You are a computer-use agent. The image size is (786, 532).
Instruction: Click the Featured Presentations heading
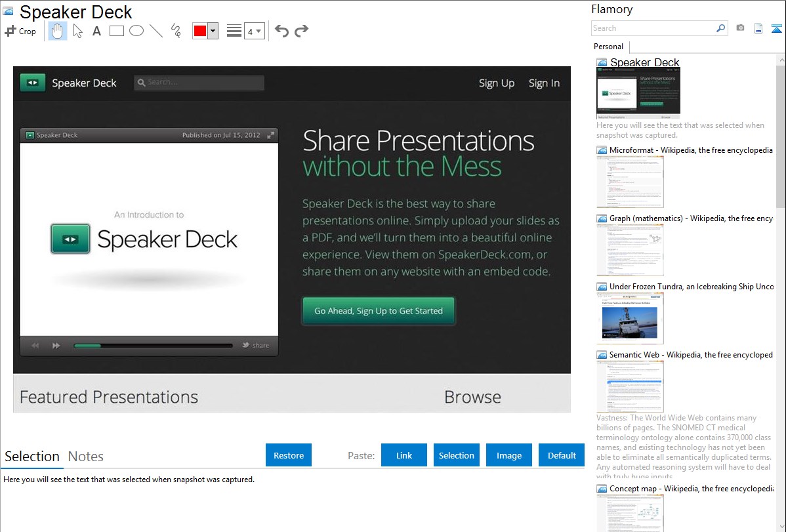point(109,397)
